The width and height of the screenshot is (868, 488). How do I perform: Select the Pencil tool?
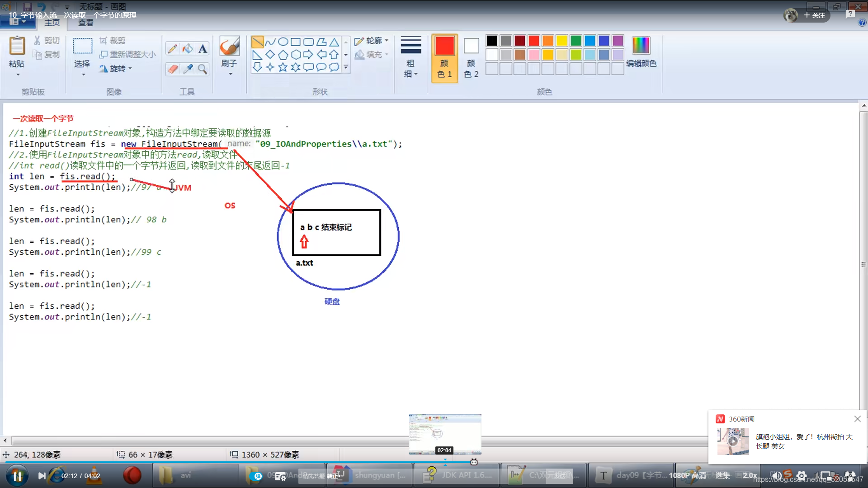click(172, 49)
